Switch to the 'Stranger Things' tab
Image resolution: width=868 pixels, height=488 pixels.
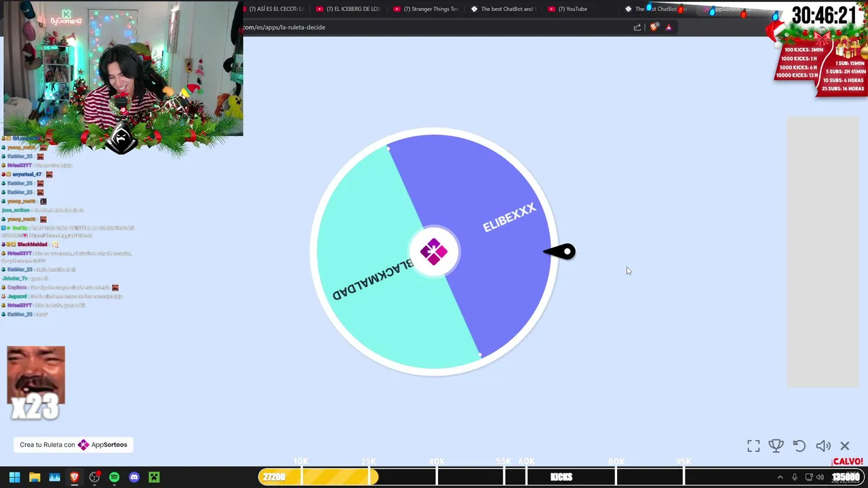tap(426, 9)
